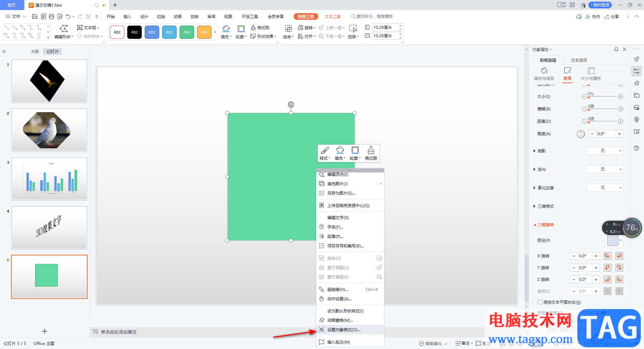Open Size & Properties (大小与属性) panel icon
Image resolution: width=644 pixels, height=349 pixels.
591,74
